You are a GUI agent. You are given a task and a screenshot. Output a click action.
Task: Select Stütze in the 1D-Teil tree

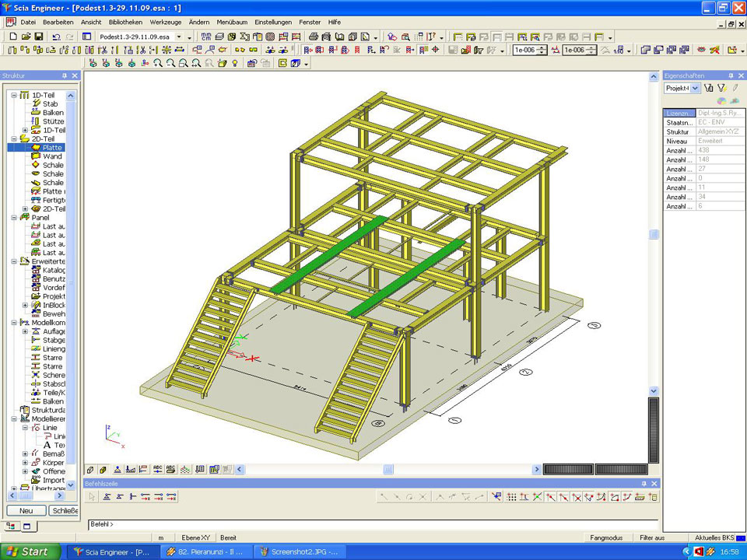click(53, 121)
